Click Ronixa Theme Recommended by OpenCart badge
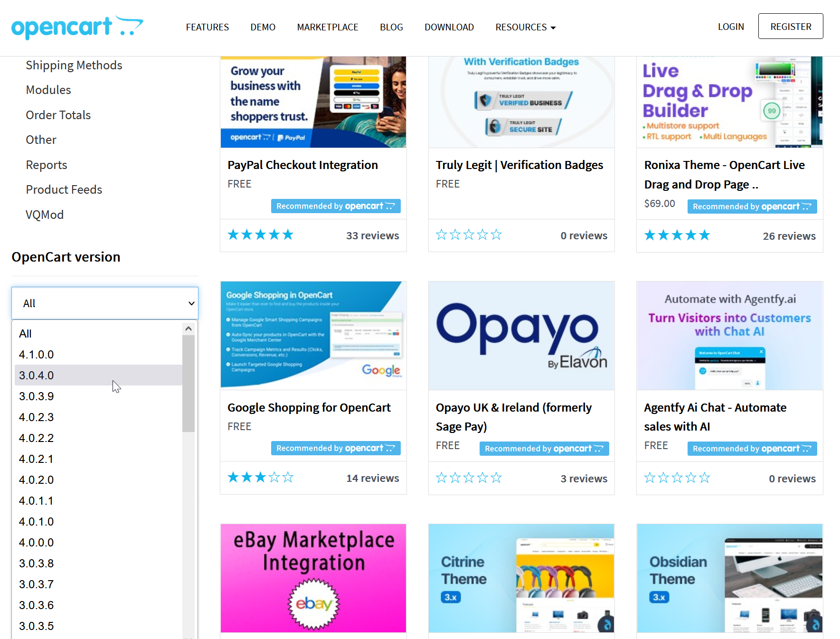 [x=752, y=207]
